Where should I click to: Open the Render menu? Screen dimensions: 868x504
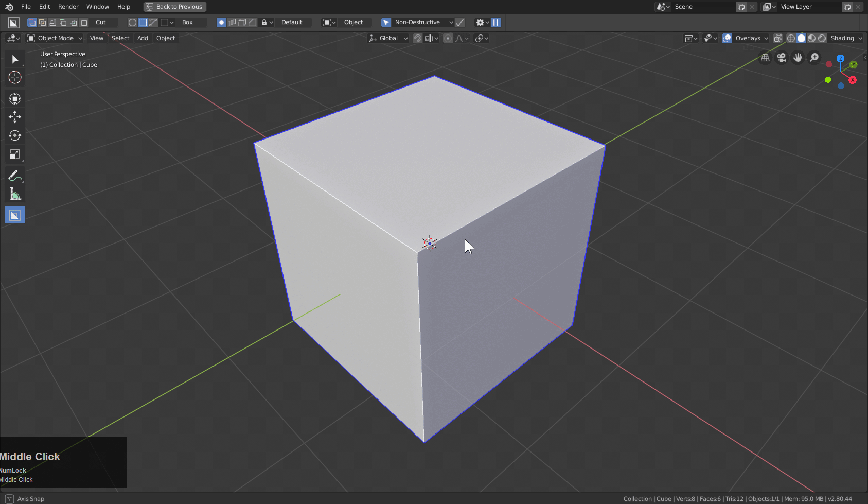68,7
